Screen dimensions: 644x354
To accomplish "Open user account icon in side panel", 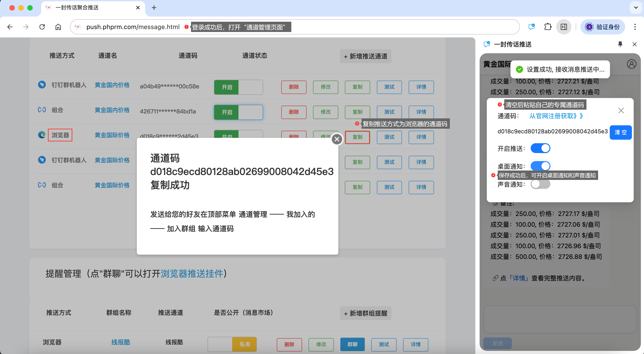I will tap(631, 64).
